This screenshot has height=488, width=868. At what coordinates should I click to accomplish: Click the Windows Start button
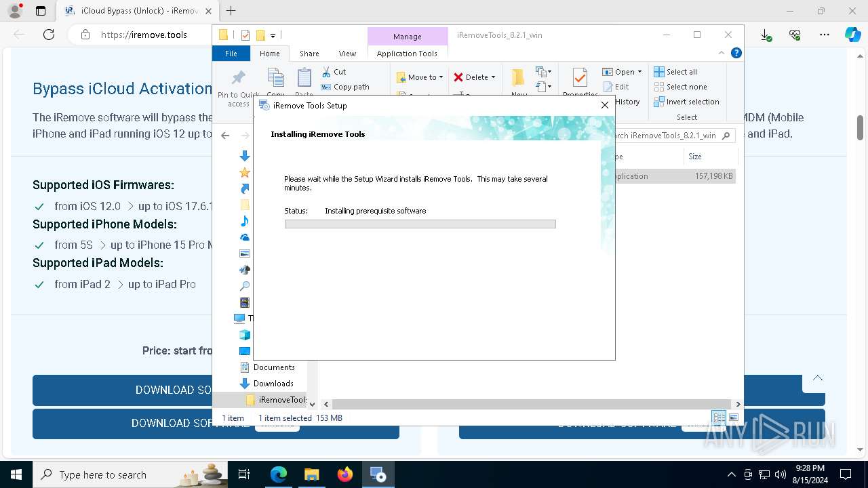tap(16, 474)
